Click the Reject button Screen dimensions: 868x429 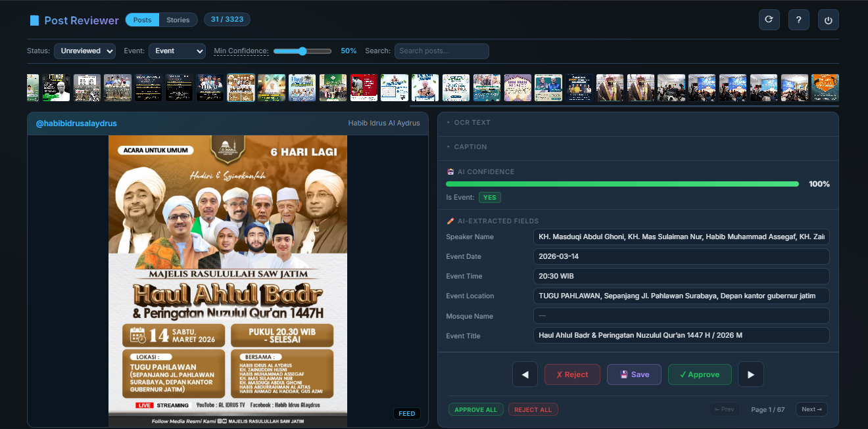coord(571,374)
